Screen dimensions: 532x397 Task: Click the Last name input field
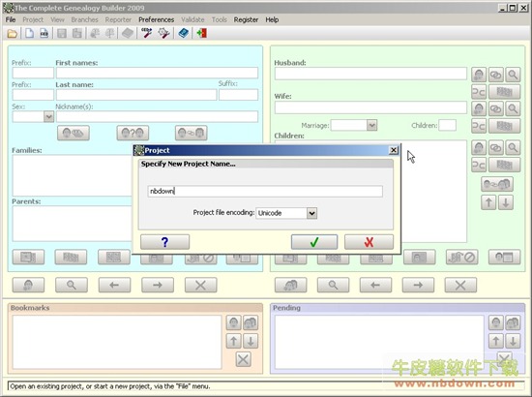pos(136,95)
